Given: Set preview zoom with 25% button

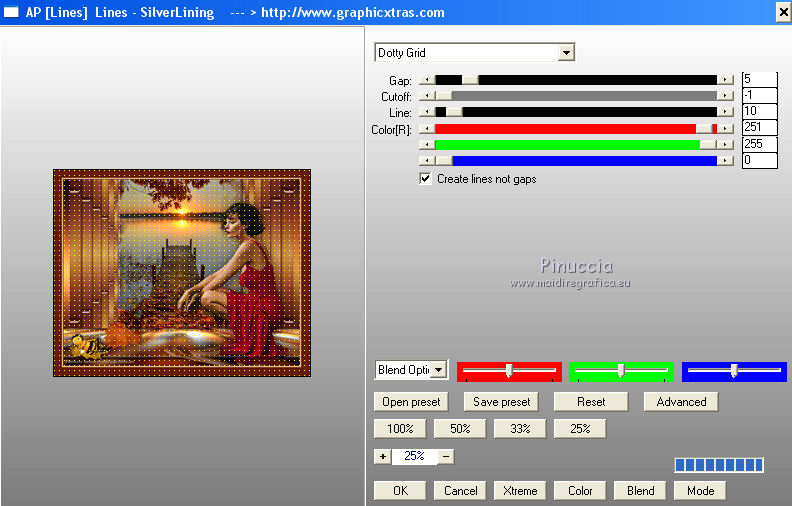Looking at the screenshot, I should click(580, 429).
